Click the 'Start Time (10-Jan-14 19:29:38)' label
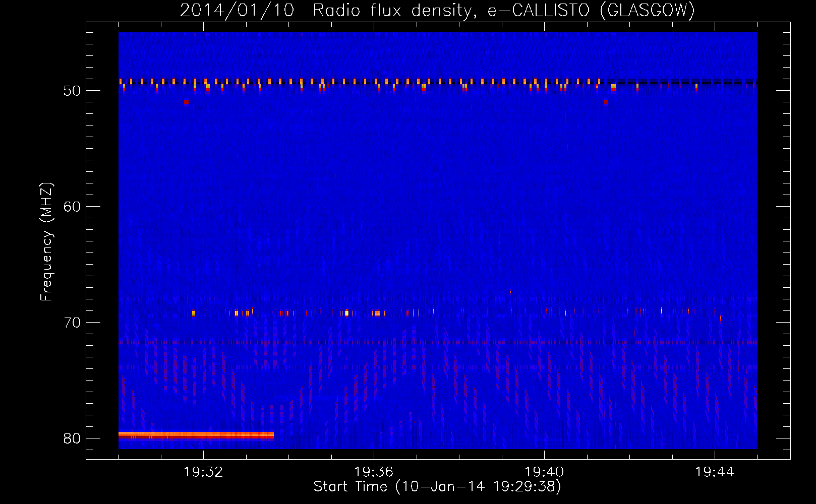Viewport: 816px width, 504px height. [437, 487]
